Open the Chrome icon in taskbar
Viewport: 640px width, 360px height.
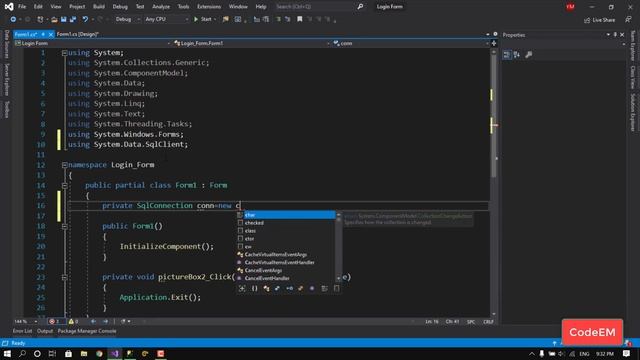point(99,353)
